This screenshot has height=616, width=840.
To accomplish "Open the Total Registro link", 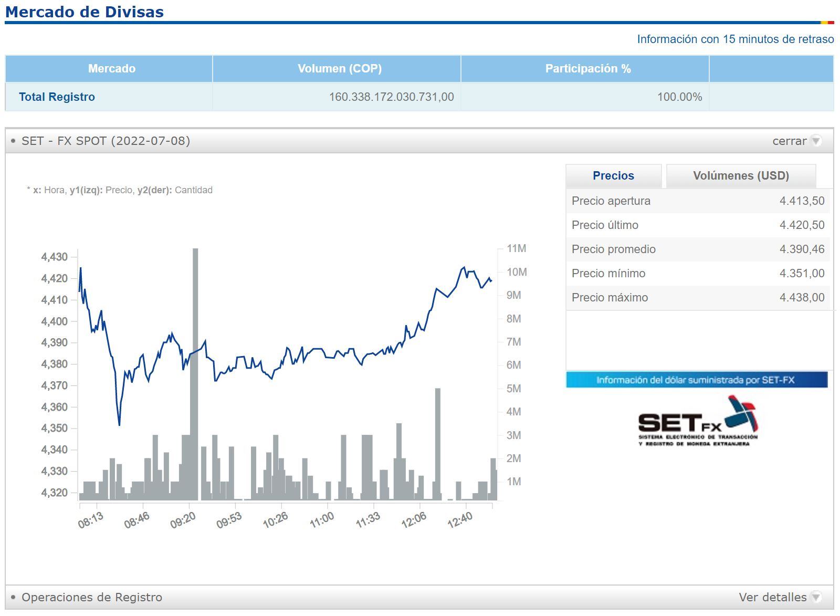I will point(57,97).
